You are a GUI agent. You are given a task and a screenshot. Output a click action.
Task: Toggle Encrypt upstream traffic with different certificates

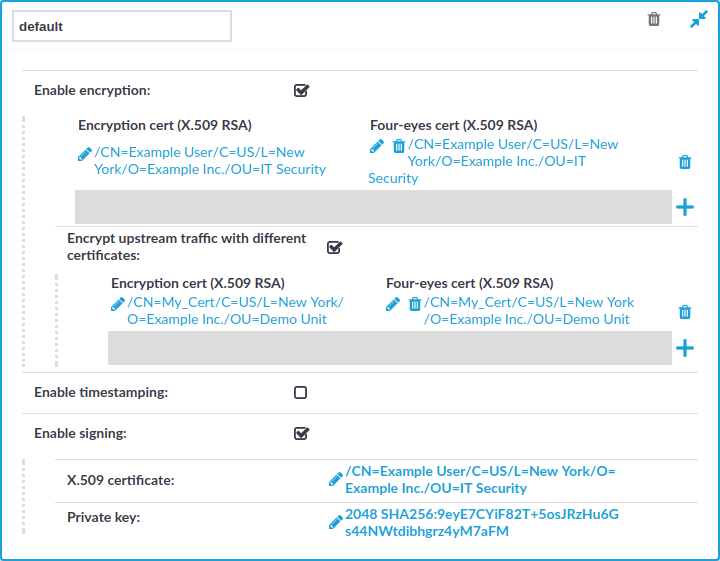(334, 247)
